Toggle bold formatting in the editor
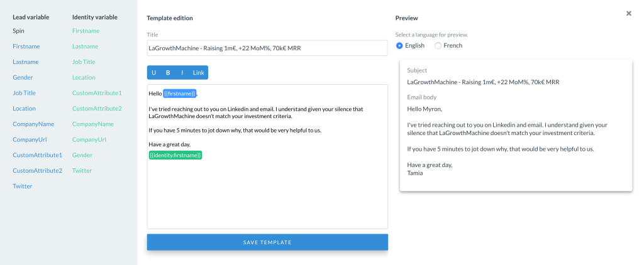Viewport: 644px width, 265px height. click(x=168, y=73)
